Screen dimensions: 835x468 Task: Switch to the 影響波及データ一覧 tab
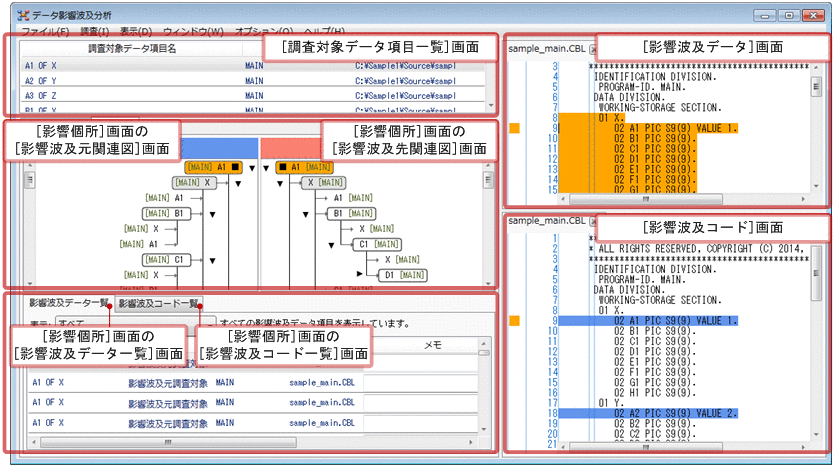pyautogui.click(x=69, y=303)
